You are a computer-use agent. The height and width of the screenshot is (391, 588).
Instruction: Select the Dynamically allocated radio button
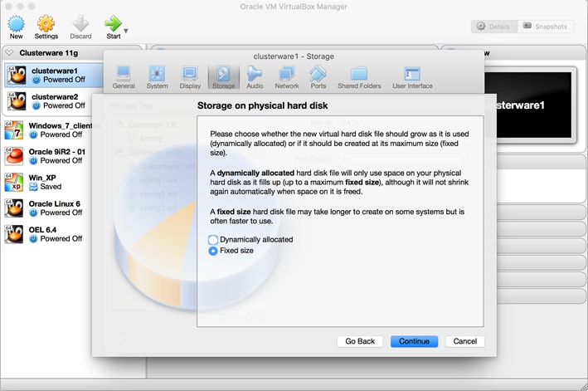pyautogui.click(x=213, y=240)
